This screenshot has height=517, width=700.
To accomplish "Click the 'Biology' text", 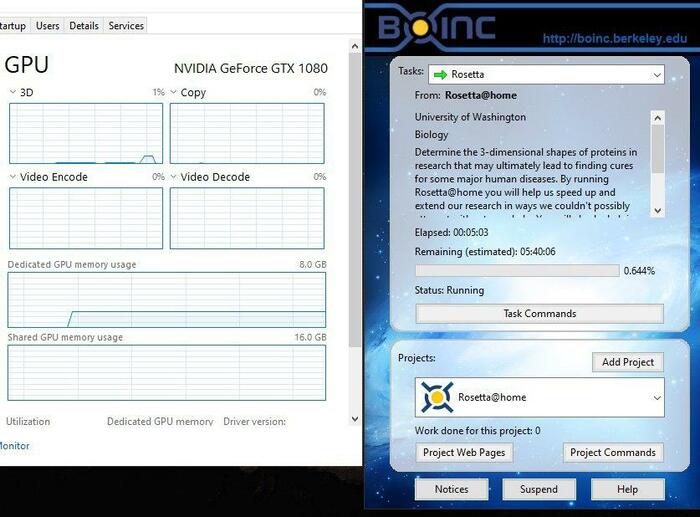I will coord(431,134).
